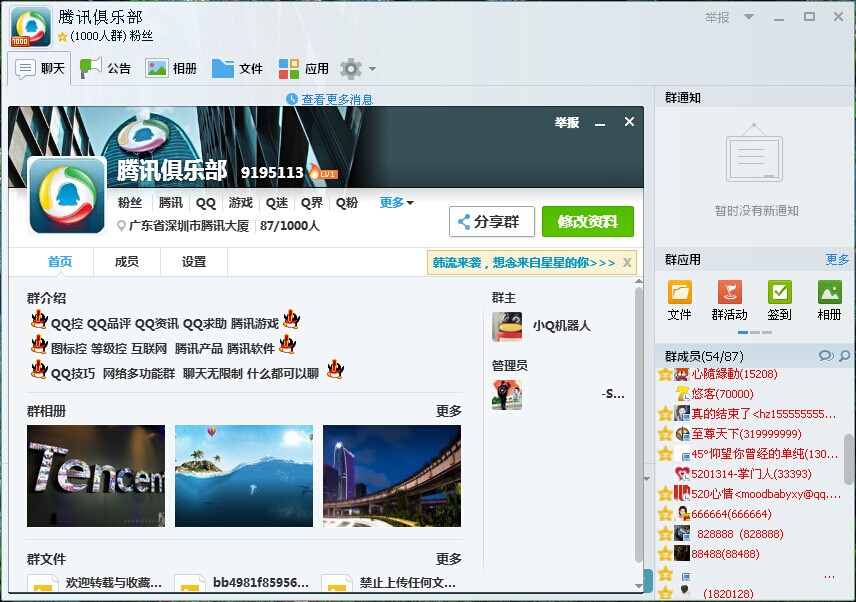This screenshot has width=856, height=602.
Task: Click the chat bubble icon in 群成员 header
Action: (826, 356)
